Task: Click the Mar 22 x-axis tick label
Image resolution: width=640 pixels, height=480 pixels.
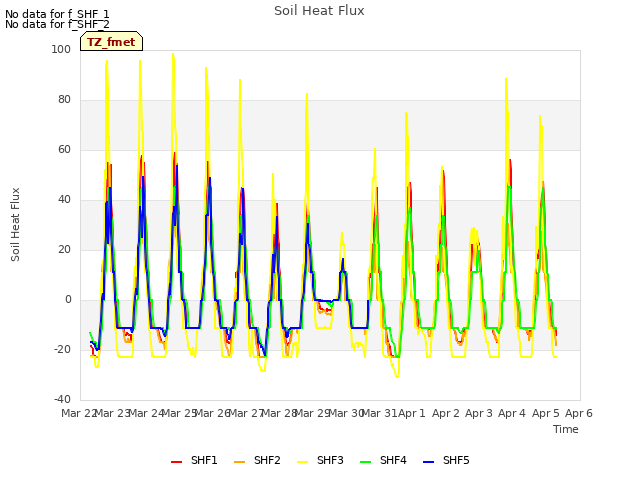Action: pos(79,413)
